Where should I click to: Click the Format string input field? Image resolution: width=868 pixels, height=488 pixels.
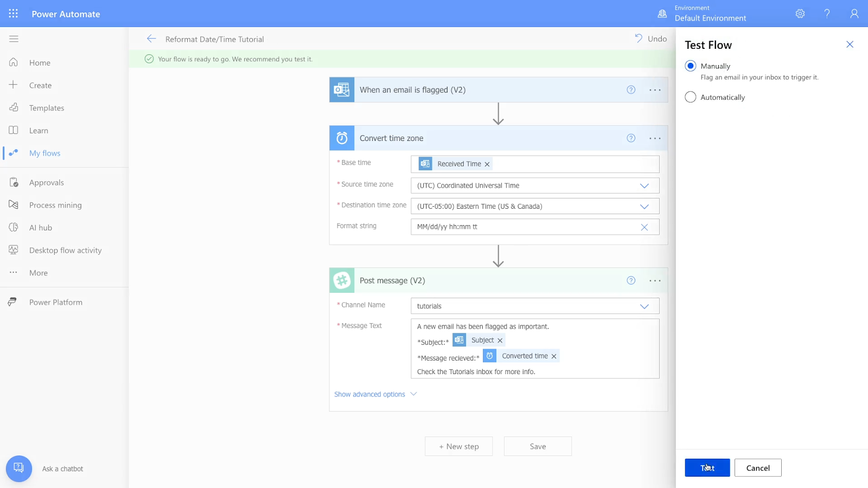[x=535, y=227]
